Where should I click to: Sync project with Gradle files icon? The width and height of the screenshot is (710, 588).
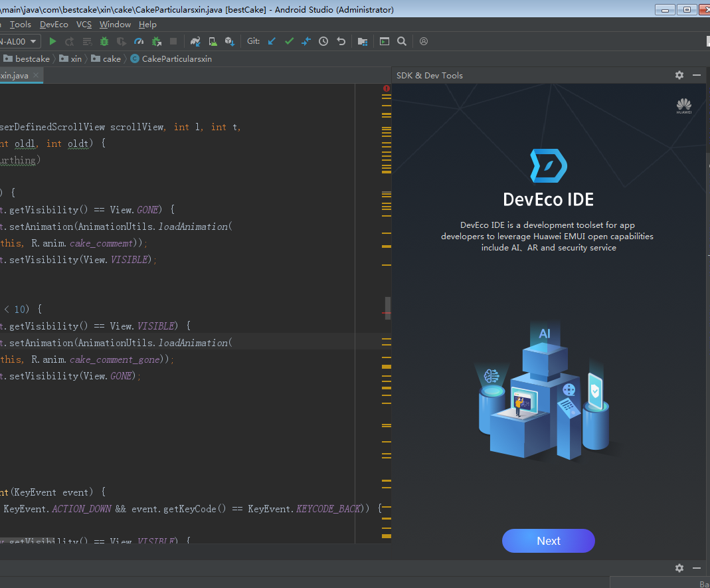pyautogui.click(x=197, y=41)
